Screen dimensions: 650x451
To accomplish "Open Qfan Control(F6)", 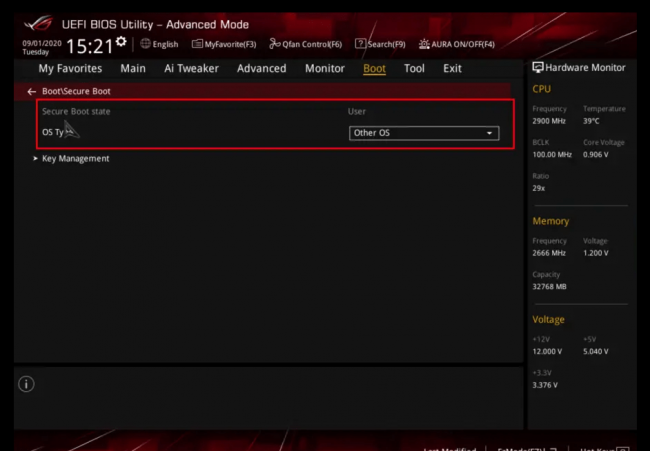I will point(306,44).
